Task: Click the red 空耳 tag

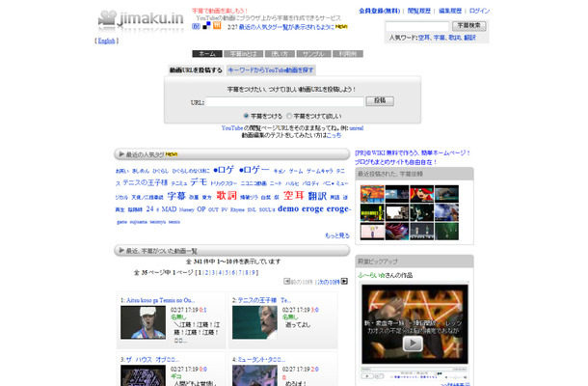Action: coord(294,195)
